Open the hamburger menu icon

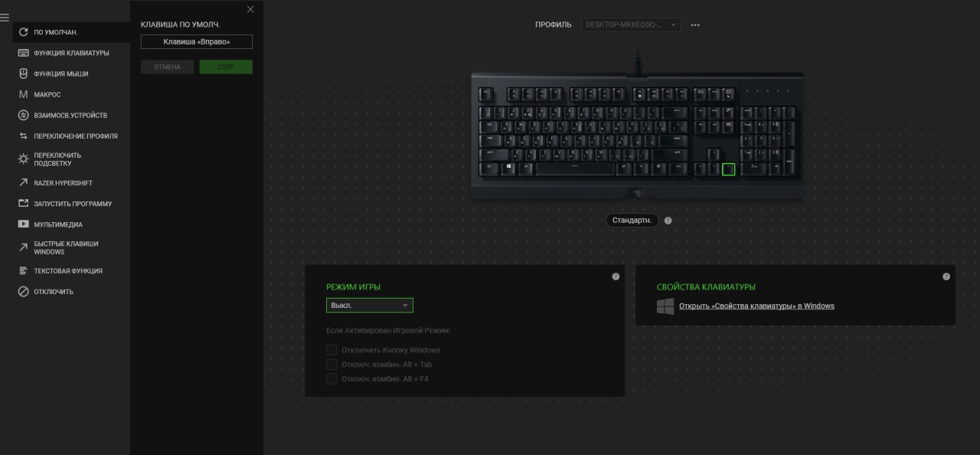click(5, 17)
